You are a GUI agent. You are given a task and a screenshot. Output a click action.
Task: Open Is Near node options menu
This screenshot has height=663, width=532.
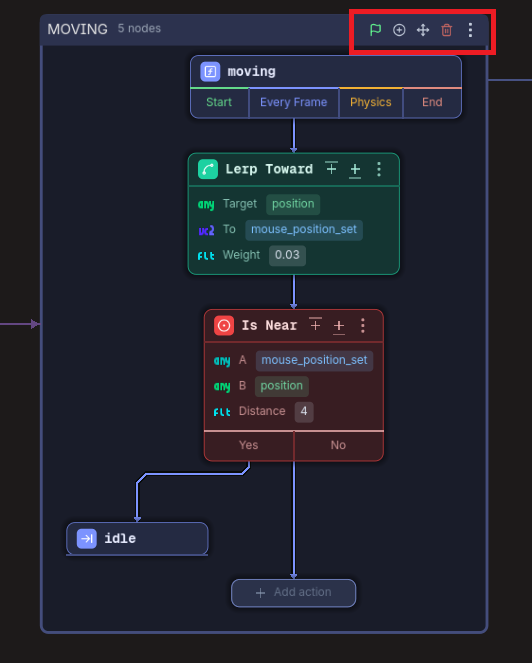[363, 325]
